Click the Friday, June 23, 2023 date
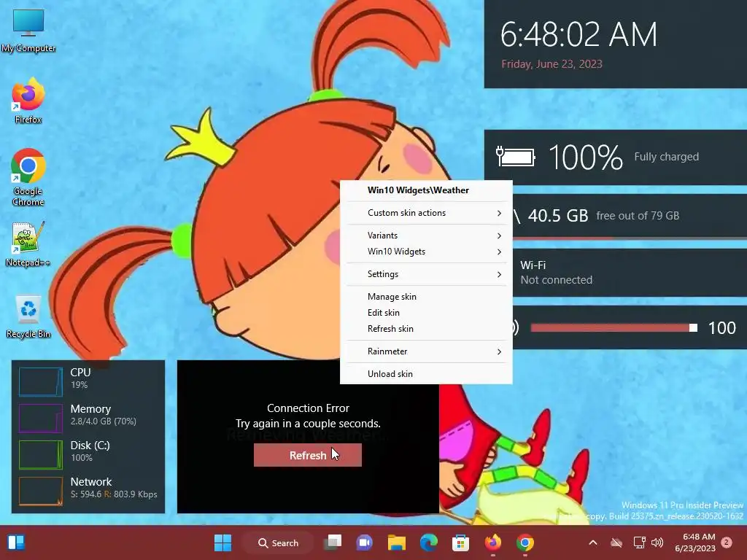747x560 pixels. click(x=551, y=64)
